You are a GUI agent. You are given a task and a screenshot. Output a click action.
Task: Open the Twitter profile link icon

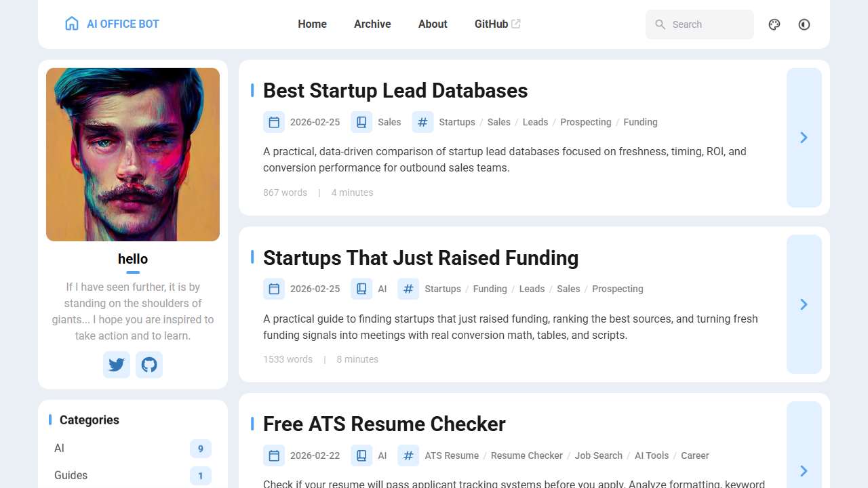pos(117,365)
